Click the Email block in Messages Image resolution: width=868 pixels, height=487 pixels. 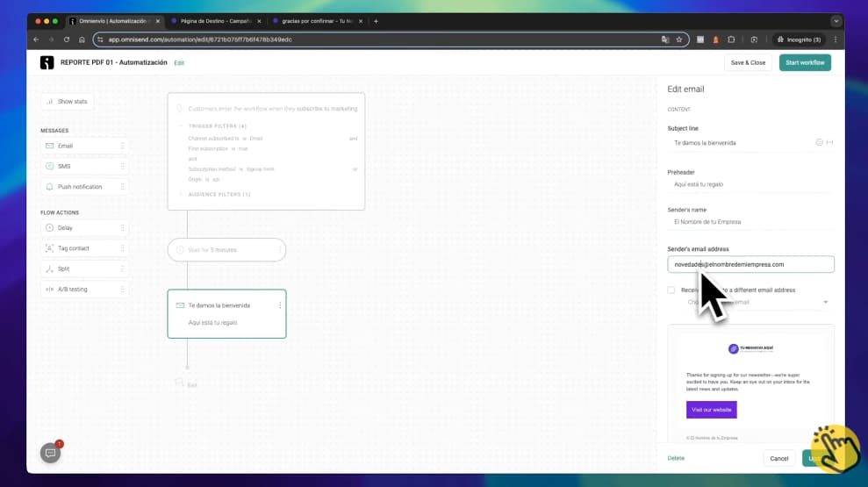85,146
